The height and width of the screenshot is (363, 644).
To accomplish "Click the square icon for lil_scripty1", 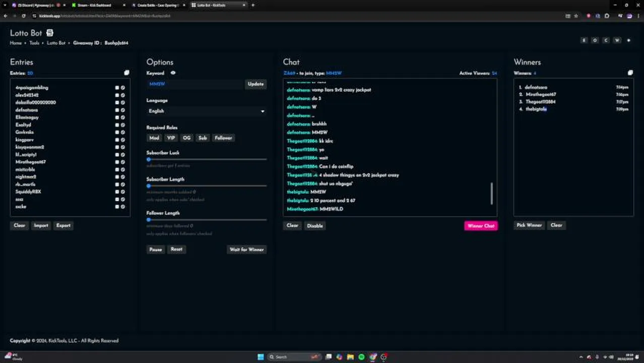I will (x=117, y=155).
